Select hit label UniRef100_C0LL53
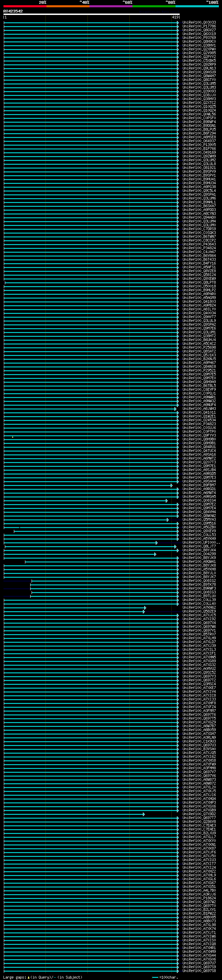 tap(199, 535)
